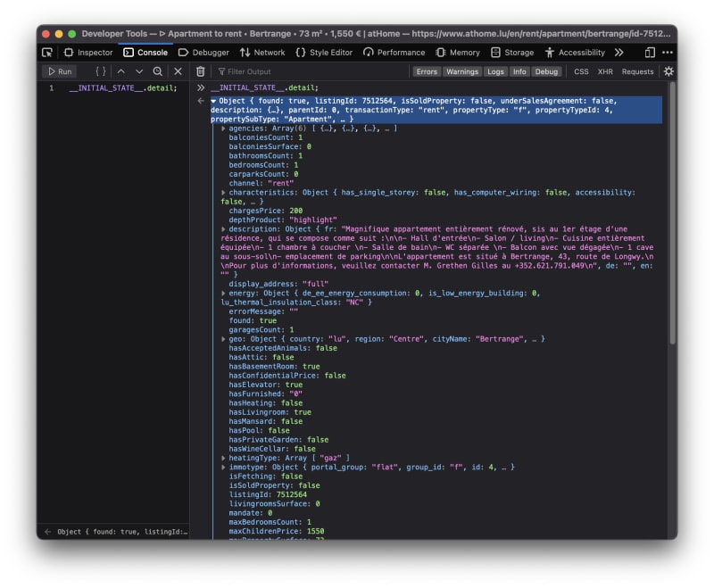
Task: Open reverse history search magnifier
Action: pyautogui.click(x=158, y=71)
